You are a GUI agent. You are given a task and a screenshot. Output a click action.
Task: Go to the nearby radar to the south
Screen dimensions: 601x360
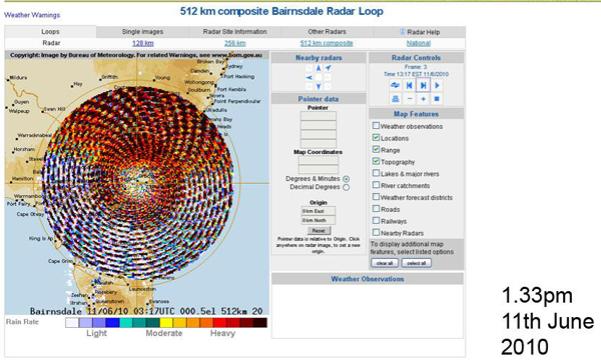point(319,87)
